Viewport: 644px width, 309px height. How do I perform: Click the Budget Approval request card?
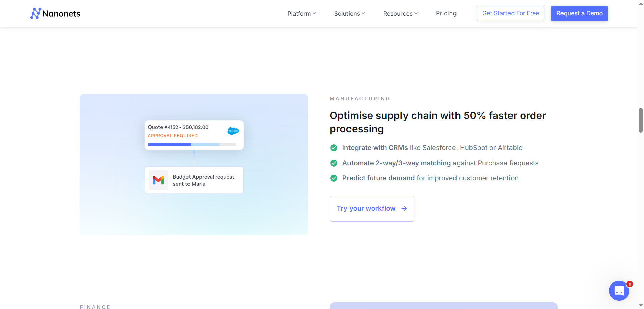coord(194,180)
